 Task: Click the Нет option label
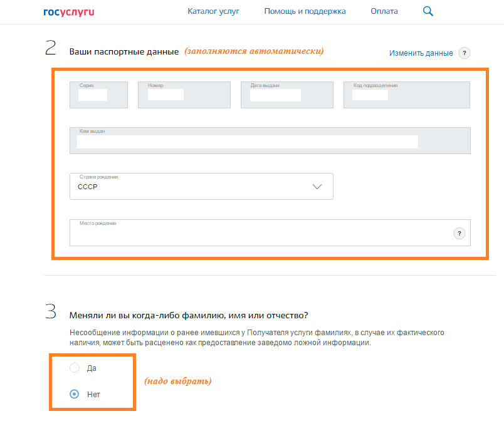click(x=93, y=395)
